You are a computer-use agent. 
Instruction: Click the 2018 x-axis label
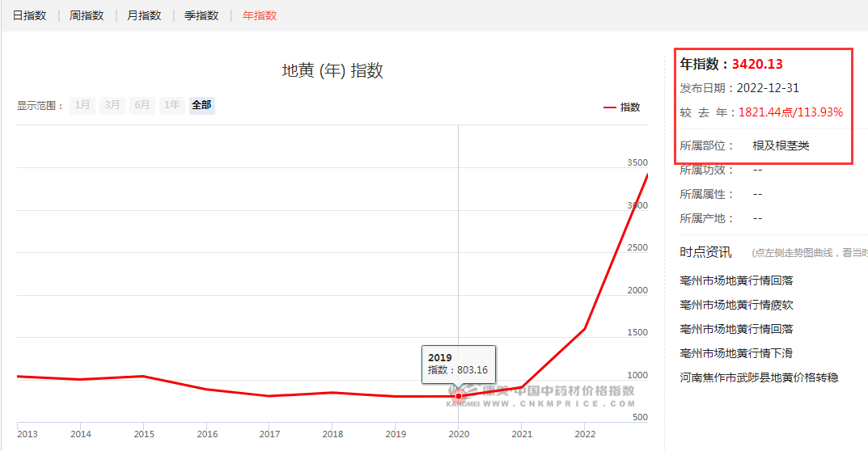point(332,434)
